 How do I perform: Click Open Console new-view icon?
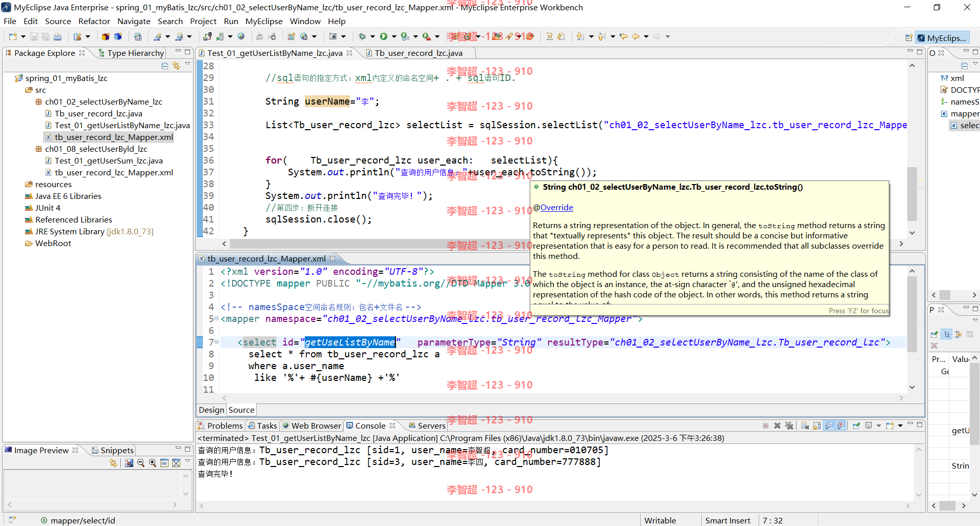pyautogui.click(x=890, y=426)
